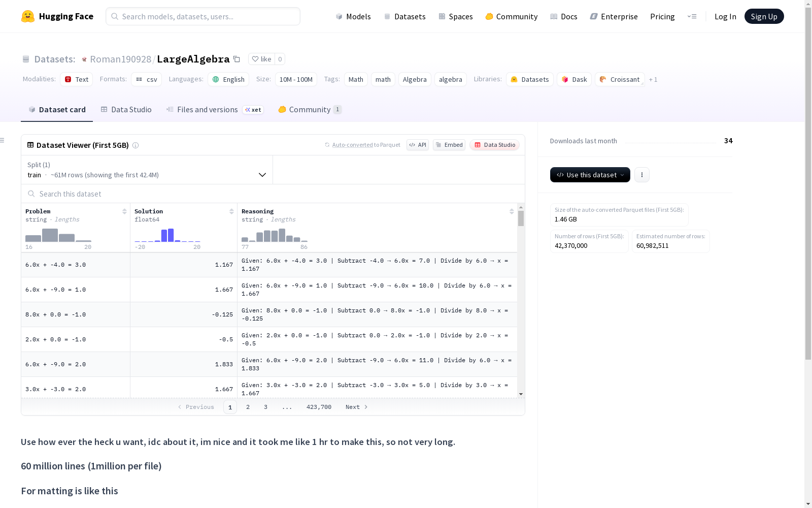Select the Croissant library tag
The image size is (812, 508).
point(620,79)
